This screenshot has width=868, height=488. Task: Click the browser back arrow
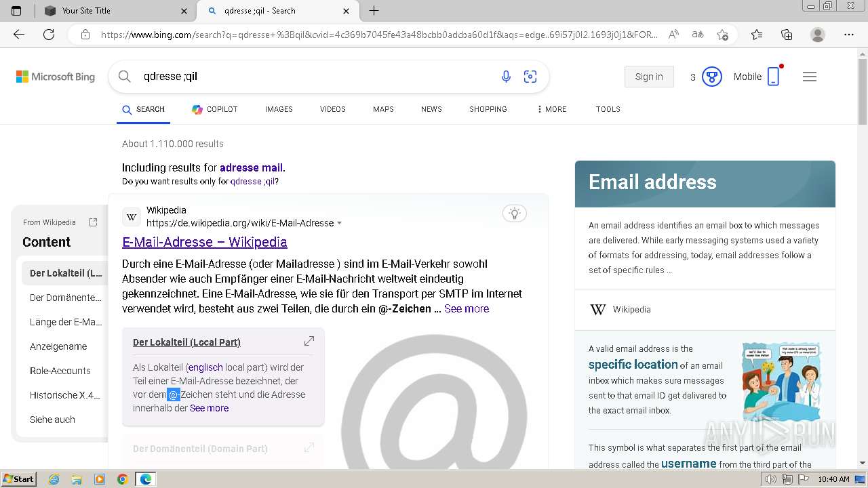(x=19, y=35)
